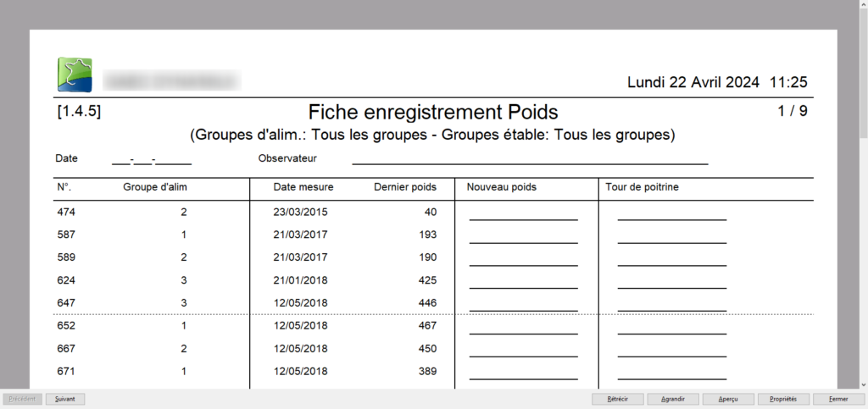
Task: Click the report date Lundi 22 Avril 2024
Action: click(693, 83)
